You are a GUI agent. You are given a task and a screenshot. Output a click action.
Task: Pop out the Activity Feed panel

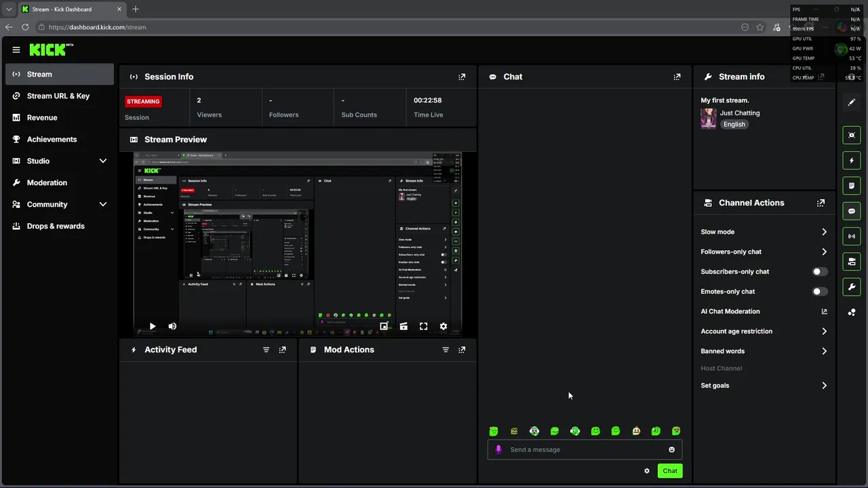[x=283, y=350]
